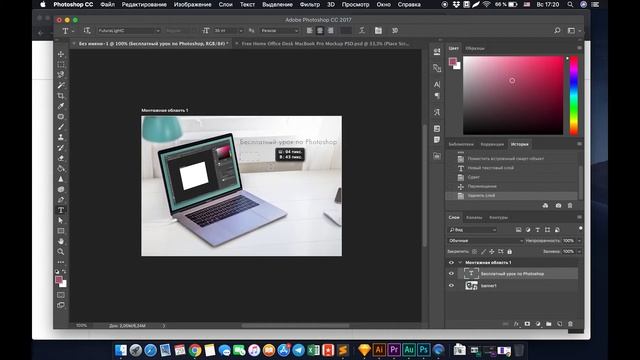
Task: Toggle lock image pixels brush icon
Action: pos(483,252)
